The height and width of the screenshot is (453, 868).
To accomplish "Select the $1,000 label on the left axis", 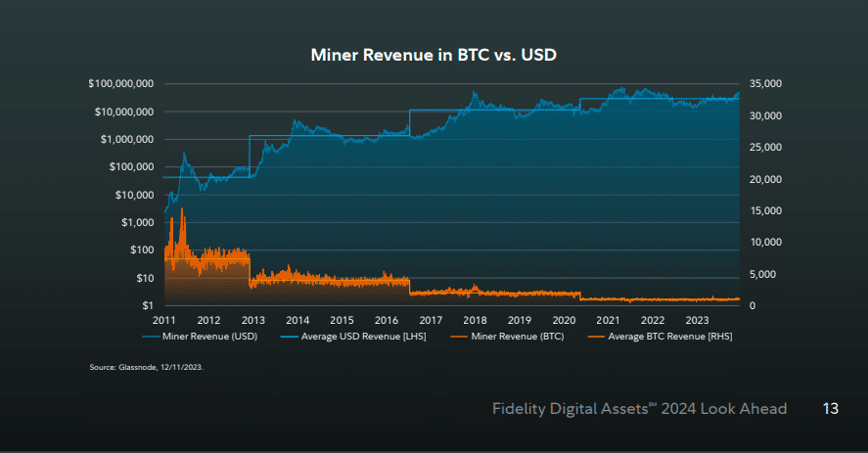I will tap(139, 222).
